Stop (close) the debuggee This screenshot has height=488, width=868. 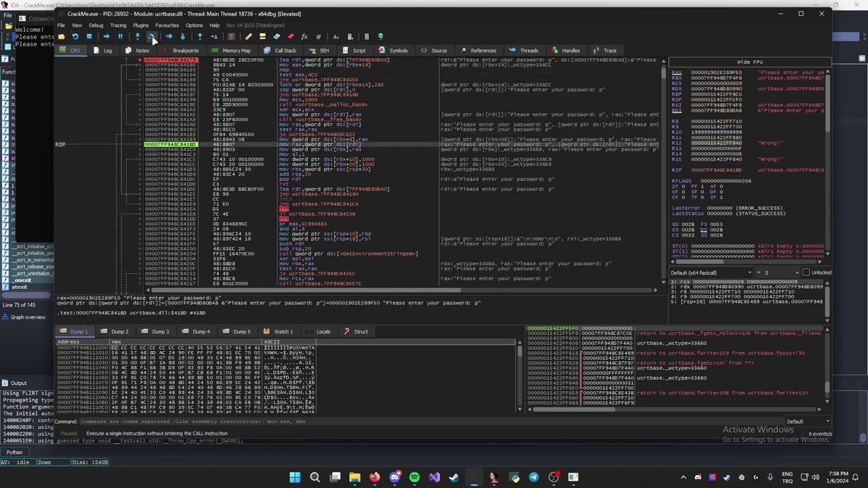tap(89, 37)
